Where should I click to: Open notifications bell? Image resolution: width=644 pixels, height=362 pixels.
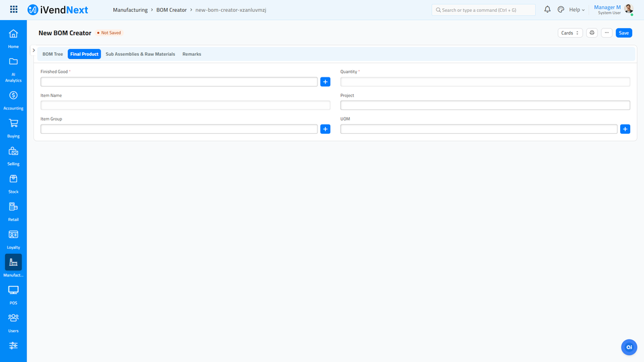tap(547, 9)
